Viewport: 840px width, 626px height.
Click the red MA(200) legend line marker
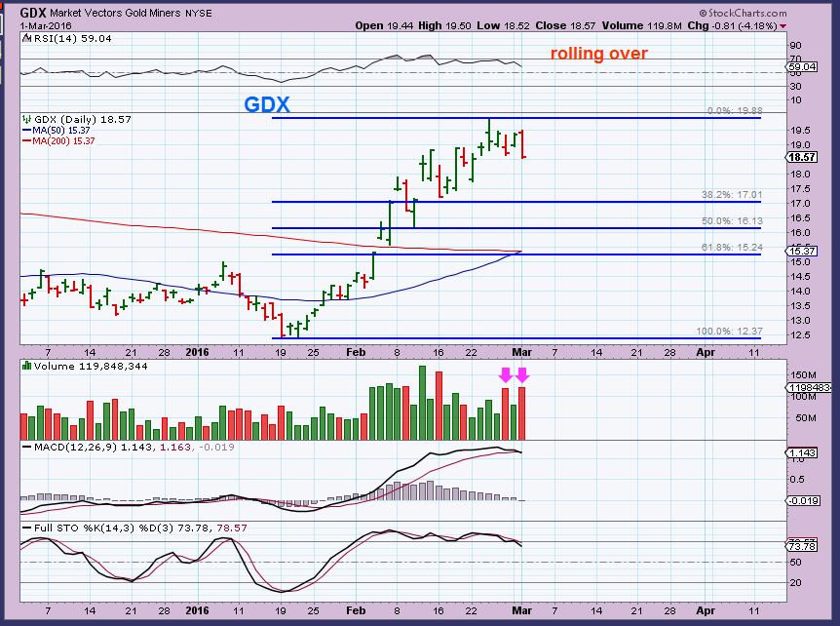click(26, 141)
